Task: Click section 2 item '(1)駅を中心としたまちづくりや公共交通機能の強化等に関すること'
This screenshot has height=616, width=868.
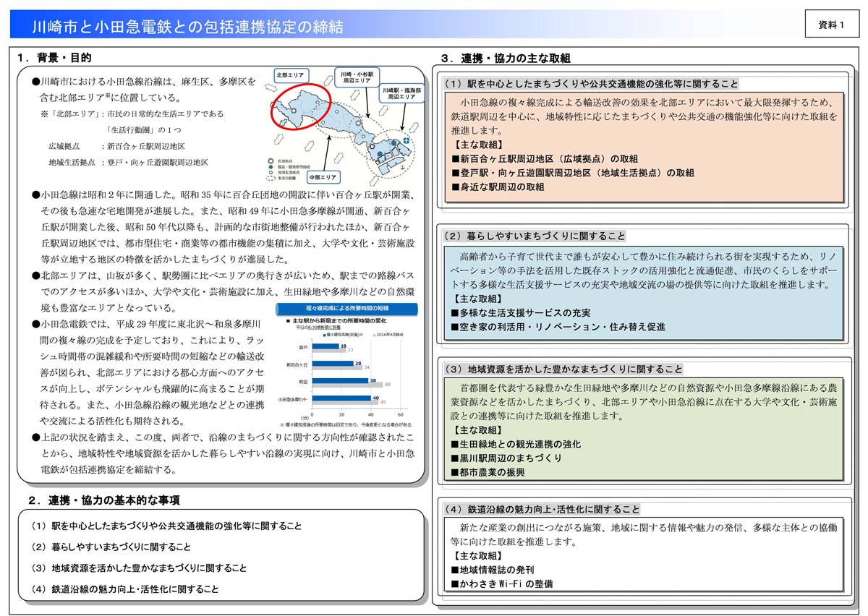Action: [167, 526]
